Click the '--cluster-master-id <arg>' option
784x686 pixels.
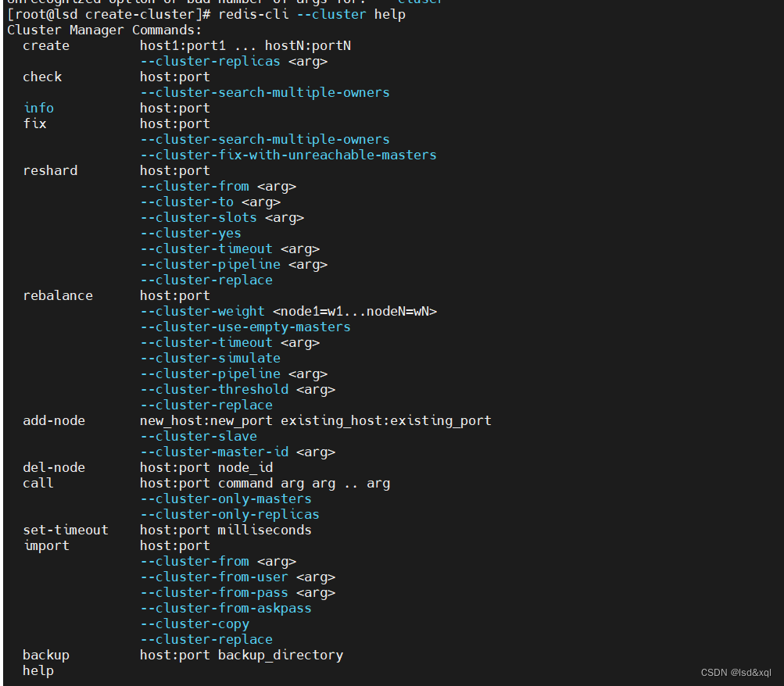point(238,452)
